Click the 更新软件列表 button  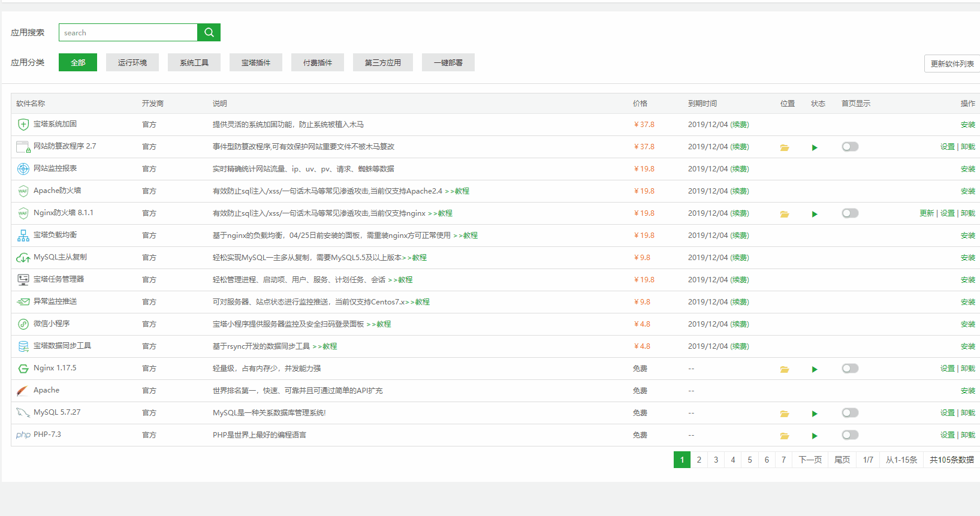click(952, 64)
